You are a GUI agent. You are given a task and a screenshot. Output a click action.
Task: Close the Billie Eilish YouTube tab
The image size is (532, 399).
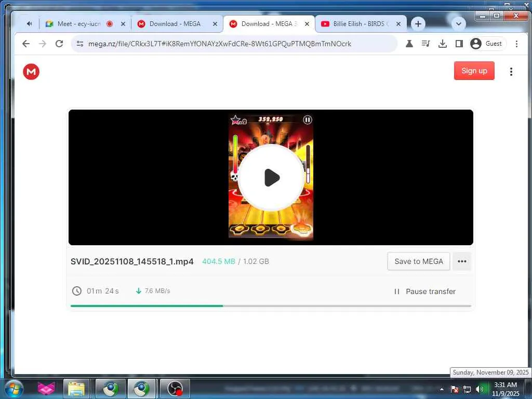(398, 24)
